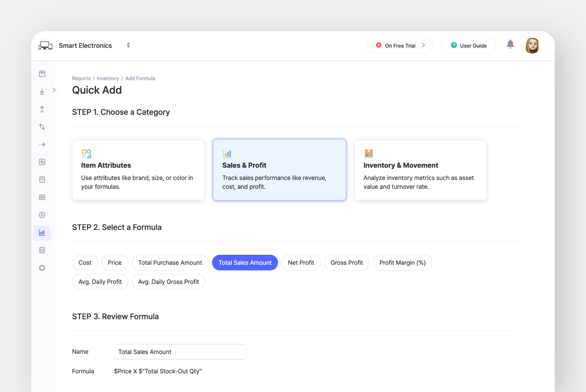Open the Smart Electronics workspace switcher
Image resolution: width=586 pixels, height=392 pixels.
pos(128,45)
